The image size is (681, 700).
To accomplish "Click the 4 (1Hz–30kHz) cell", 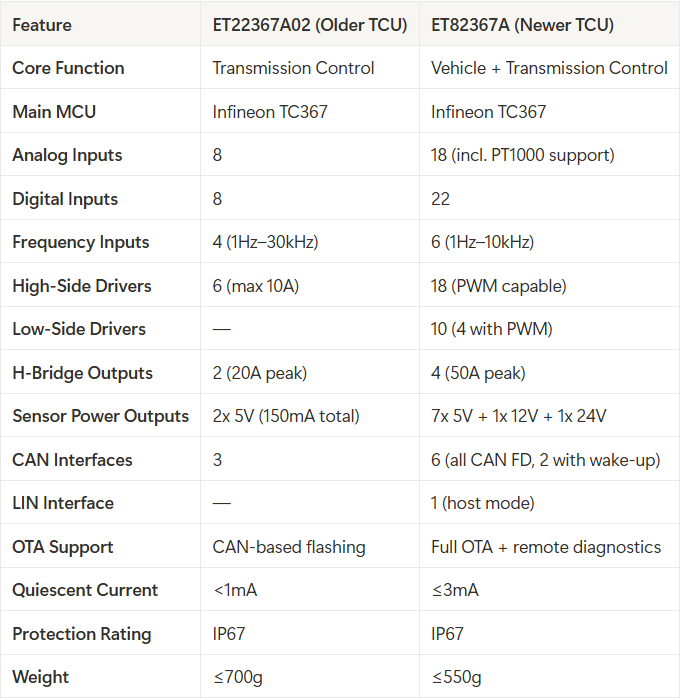I will tap(265, 242).
